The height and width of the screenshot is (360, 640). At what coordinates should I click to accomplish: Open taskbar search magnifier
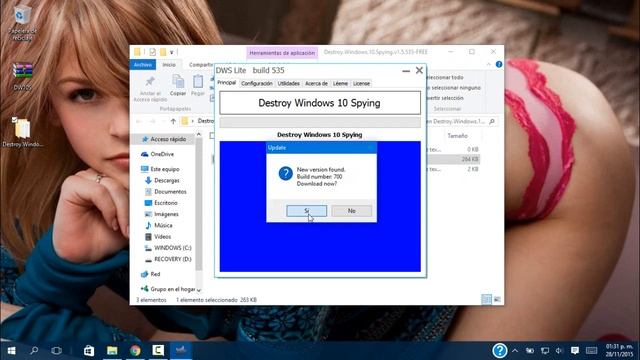pos(34,350)
